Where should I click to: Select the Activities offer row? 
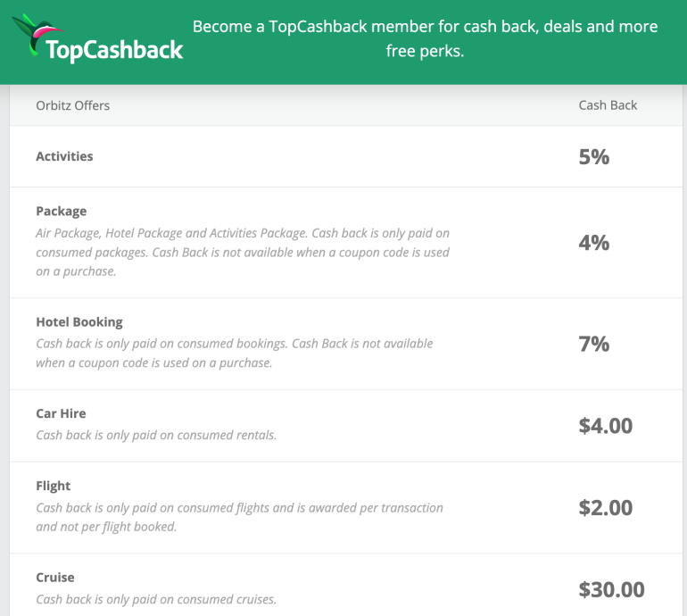pyautogui.click(x=64, y=156)
